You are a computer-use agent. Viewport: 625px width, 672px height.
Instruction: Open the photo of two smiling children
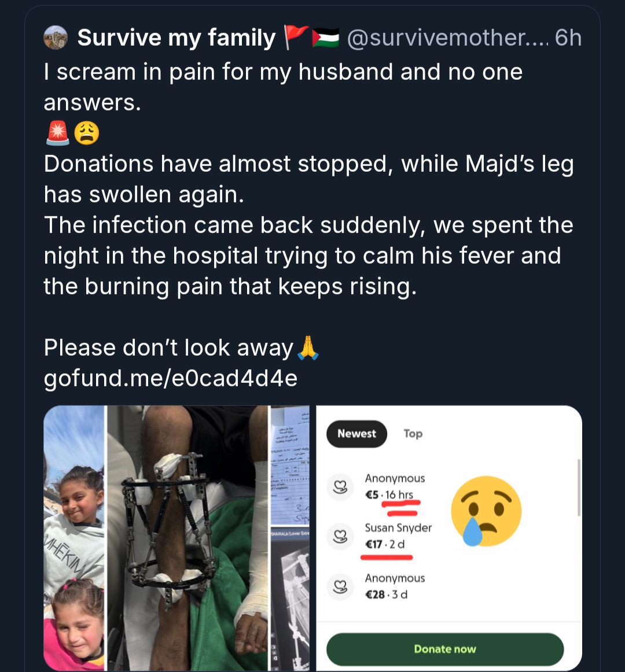74,538
